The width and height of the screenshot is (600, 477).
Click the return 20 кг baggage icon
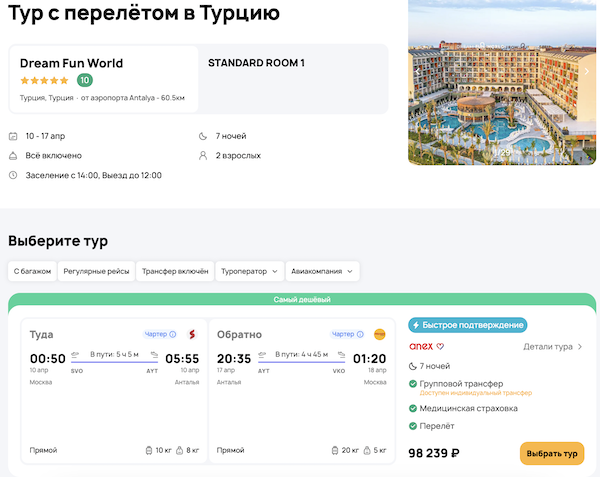(x=334, y=450)
